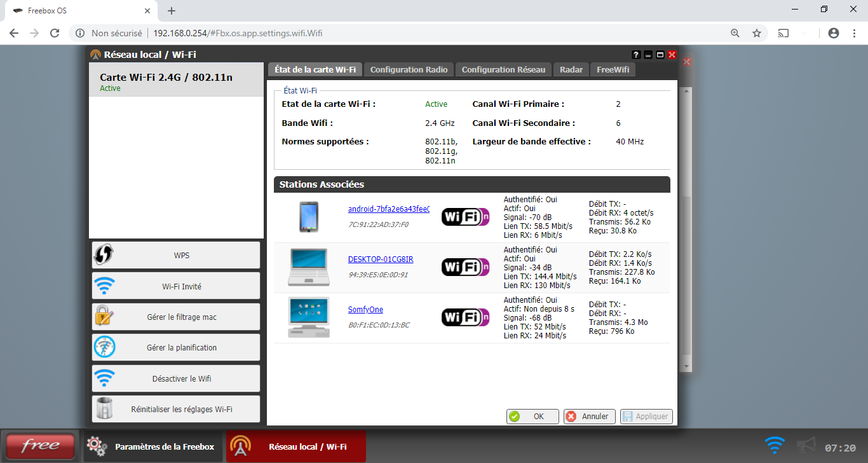Select Carte Wi-Fi 2.4G / 802.11n entry
This screenshot has width=868, height=463.
[176, 80]
